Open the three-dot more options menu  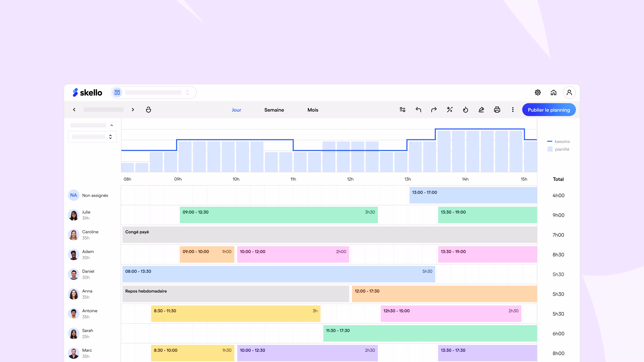click(513, 110)
